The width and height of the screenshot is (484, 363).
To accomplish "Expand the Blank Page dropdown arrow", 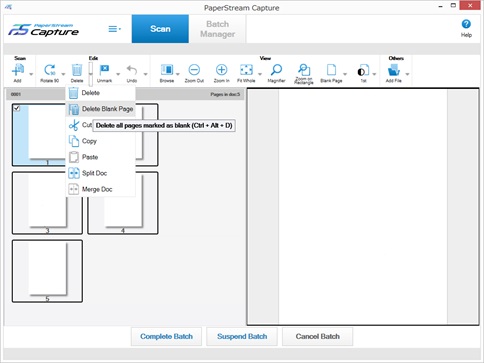I will pyautogui.click(x=345, y=74).
